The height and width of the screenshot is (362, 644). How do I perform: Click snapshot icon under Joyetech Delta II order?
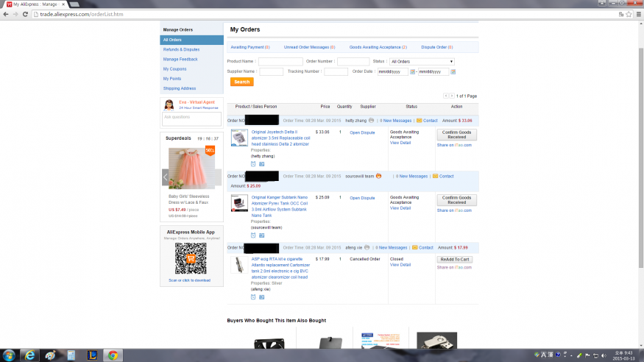click(x=261, y=164)
